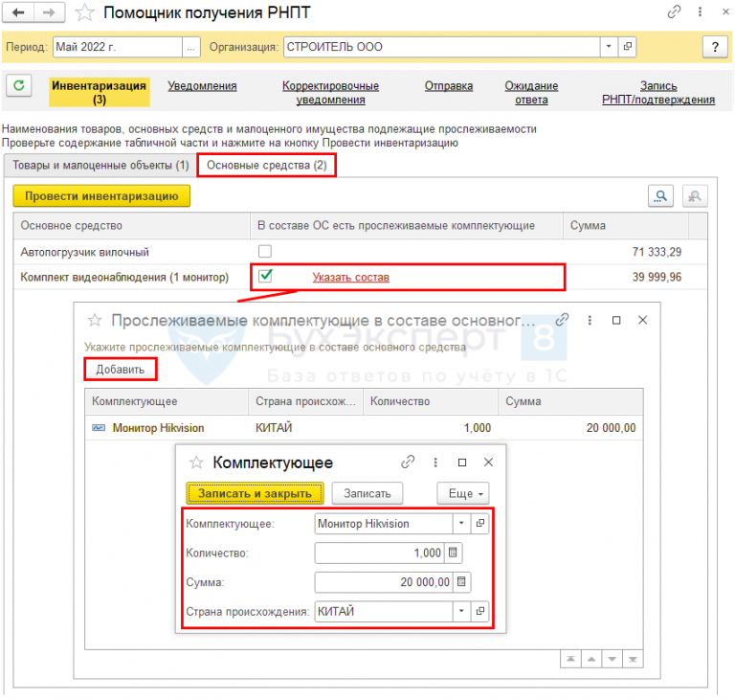Copy link icon in Комплектующее dialog header
The height and width of the screenshot is (700, 735).
(x=409, y=462)
